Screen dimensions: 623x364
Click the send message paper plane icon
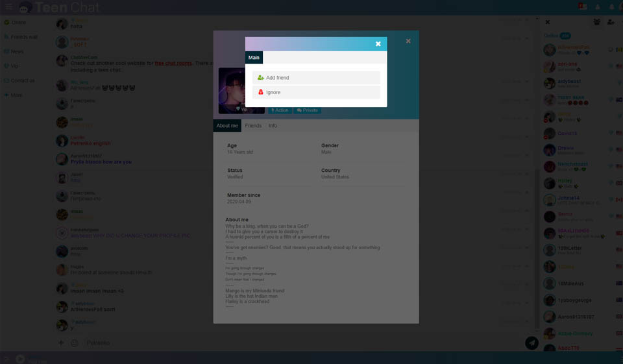click(x=531, y=343)
